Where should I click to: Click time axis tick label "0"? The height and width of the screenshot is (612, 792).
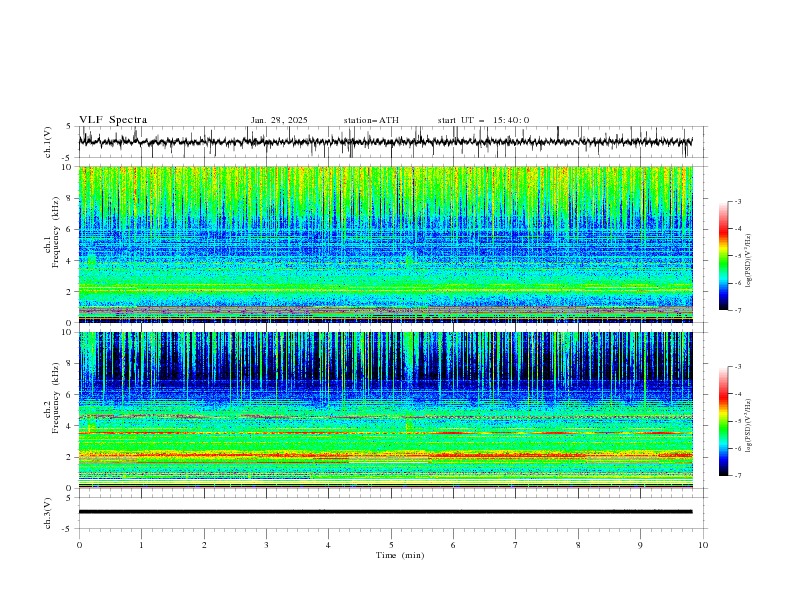tap(79, 545)
